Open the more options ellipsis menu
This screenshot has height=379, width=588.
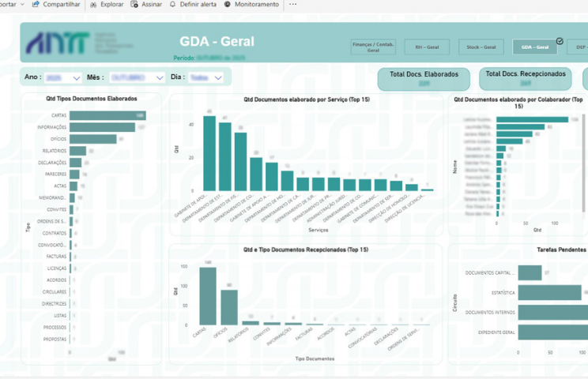tap(292, 5)
